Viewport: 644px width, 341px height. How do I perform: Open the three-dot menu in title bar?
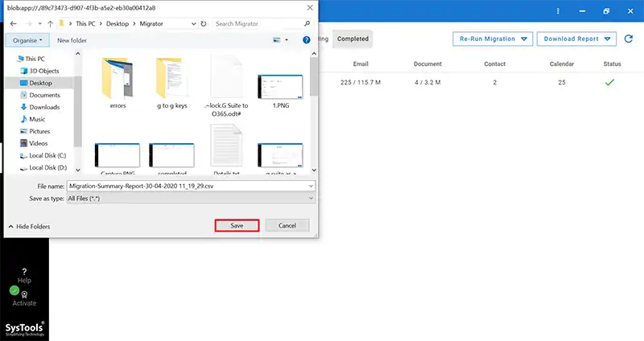point(558,11)
